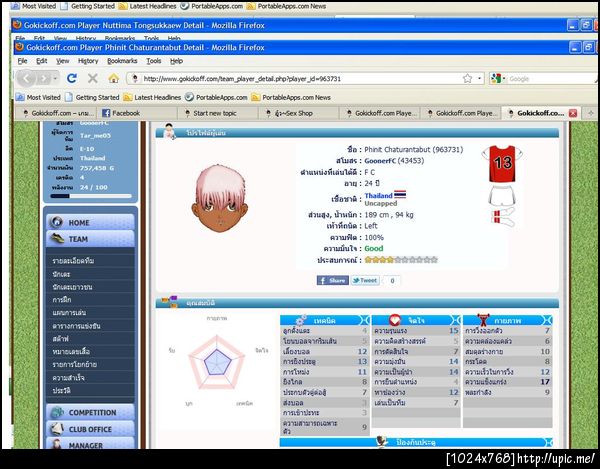Screen dimensions: 600x469
Task: Click the sidebar energy progress bar
Action: (x=91, y=196)
